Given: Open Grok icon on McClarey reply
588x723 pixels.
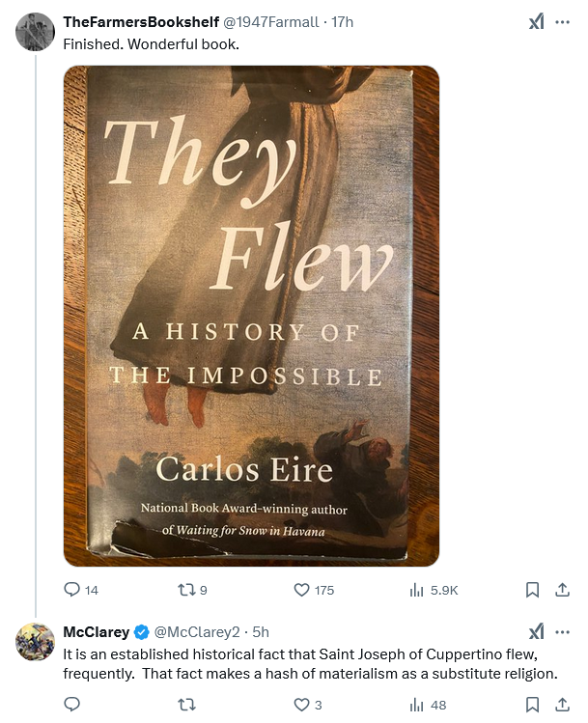Looking at the screenshot, I should click(x=536, y=632).
